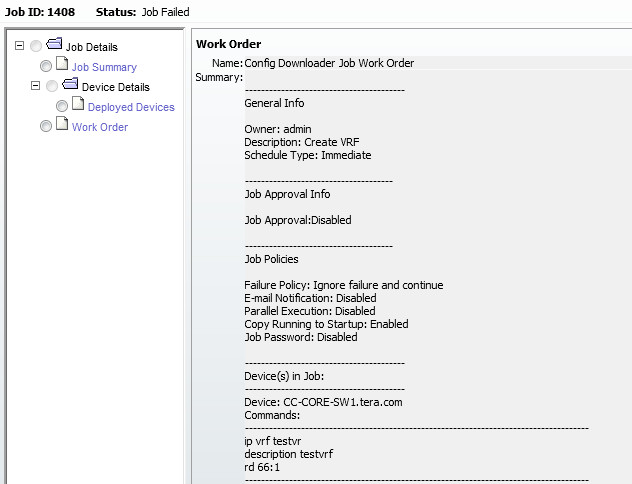Click the Device Details tree label
Screen dimensions: 632x484
[x=116, y=87]
